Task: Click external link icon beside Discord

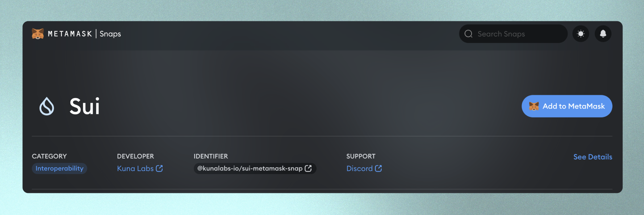Action: pyautogui.click(x=379, y=168)
